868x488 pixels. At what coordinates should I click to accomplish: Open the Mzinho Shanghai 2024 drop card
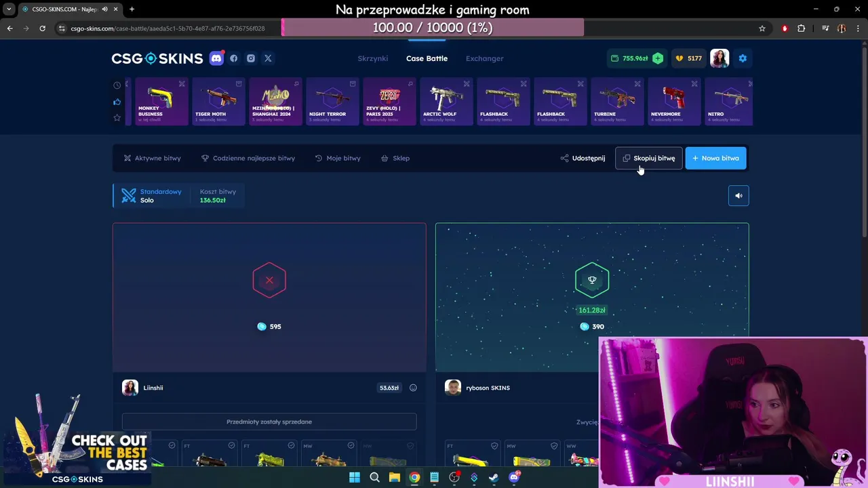(275, 102)
